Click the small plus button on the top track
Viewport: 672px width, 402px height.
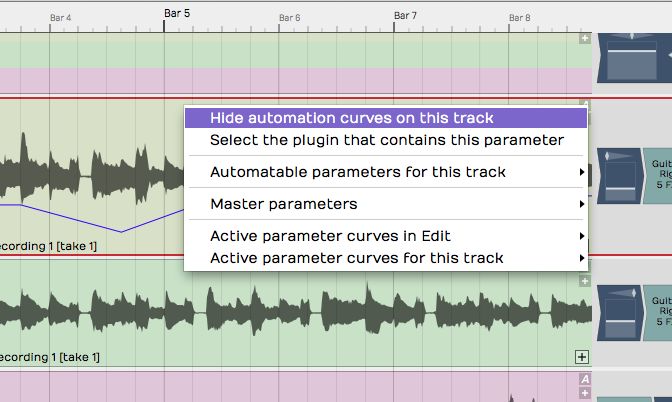point(585,38)
